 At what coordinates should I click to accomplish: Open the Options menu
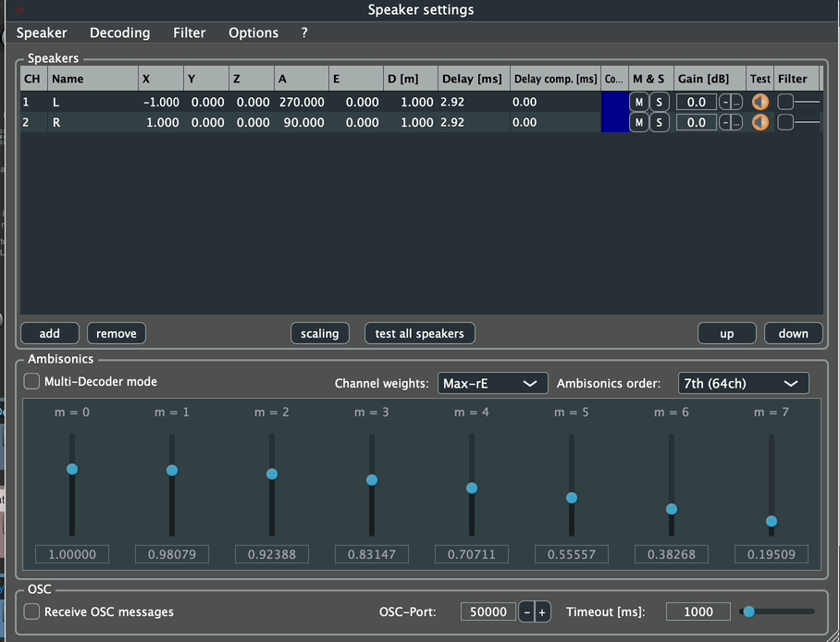click(253, 32)
